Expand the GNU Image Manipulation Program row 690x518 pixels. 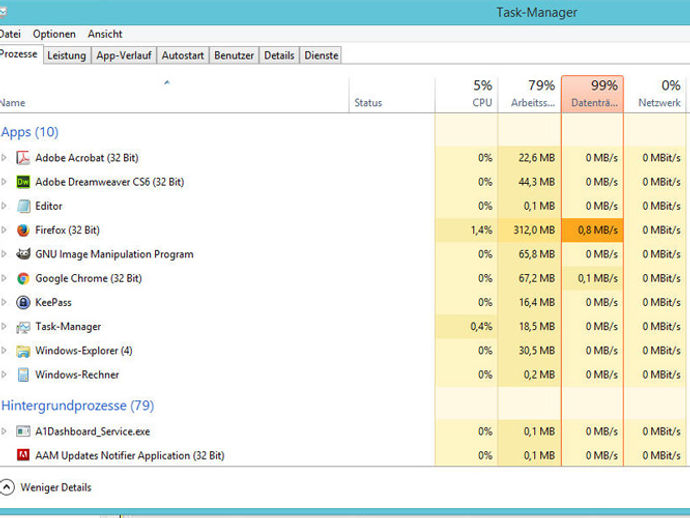(x=4, y=254)
